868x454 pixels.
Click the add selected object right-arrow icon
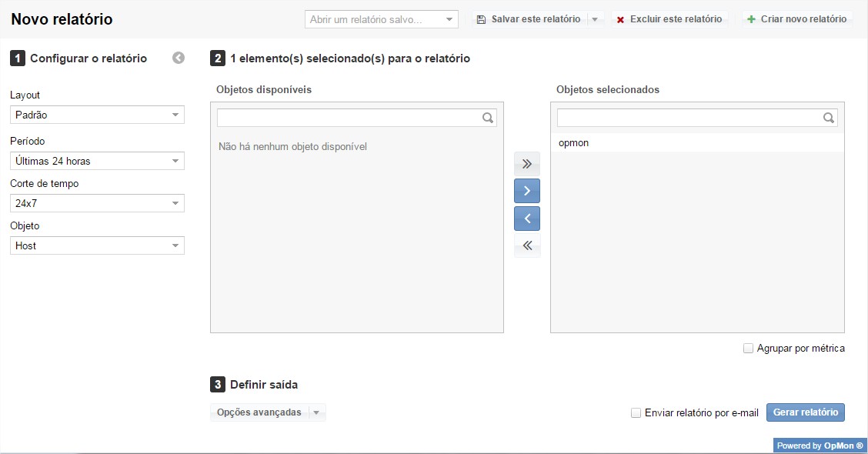[527, 191]
